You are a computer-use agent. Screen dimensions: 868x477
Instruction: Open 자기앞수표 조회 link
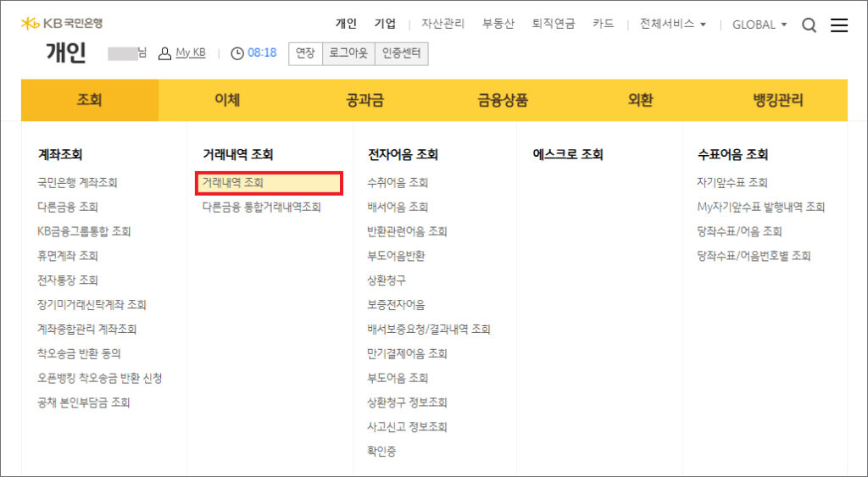tap(732, 182)
